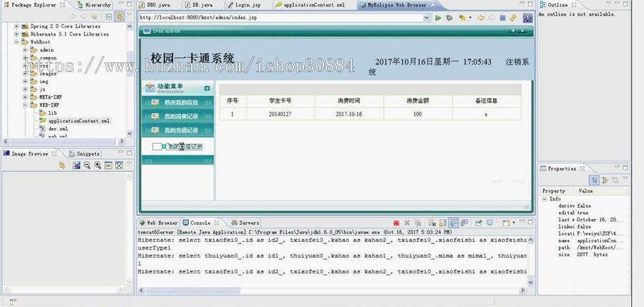Switch to the Snippets tab
Screen dimensions: 644x307
(x=84, y=154)
